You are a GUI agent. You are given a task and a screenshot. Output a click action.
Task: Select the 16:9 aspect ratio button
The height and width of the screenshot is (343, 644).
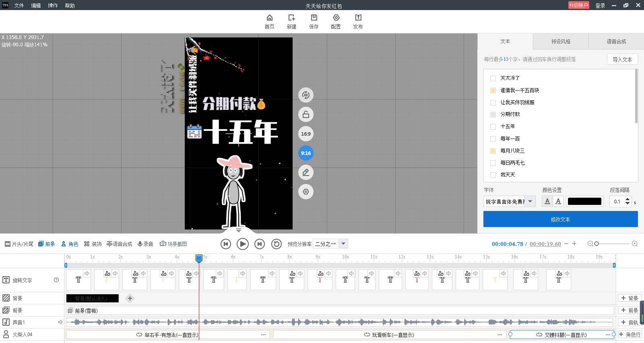click(x=306, y=134)
